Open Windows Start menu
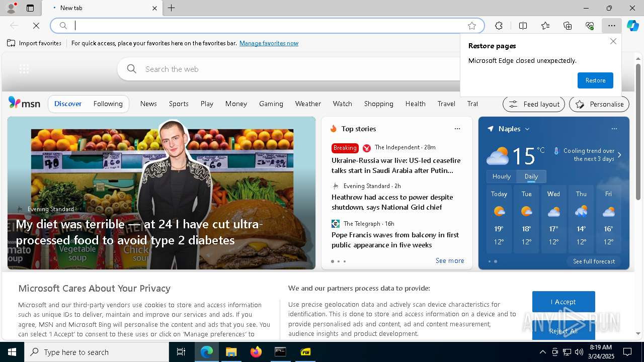 [12, 352]
